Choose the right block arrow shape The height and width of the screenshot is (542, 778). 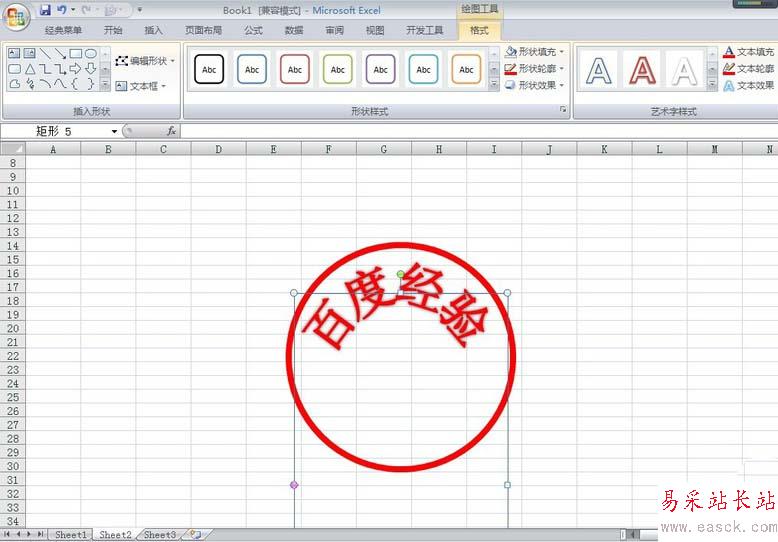click(75, 68)
